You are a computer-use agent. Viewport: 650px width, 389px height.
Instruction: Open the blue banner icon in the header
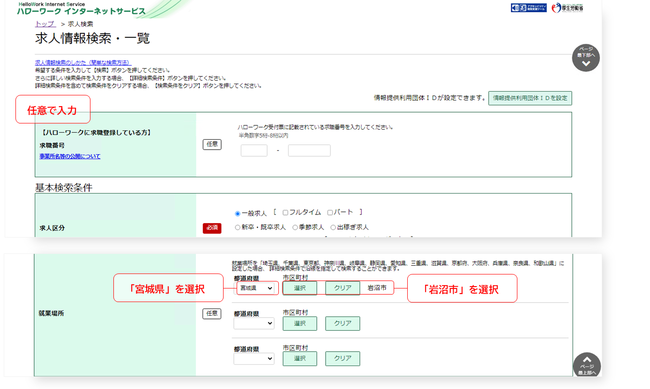pyautogui.click(x=529, y=8)
